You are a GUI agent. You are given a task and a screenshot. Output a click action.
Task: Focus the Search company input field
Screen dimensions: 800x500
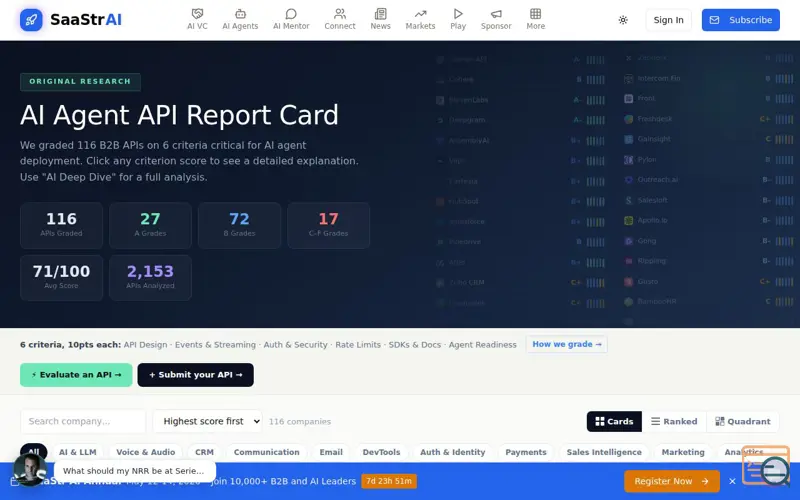(x=83, y=421)
